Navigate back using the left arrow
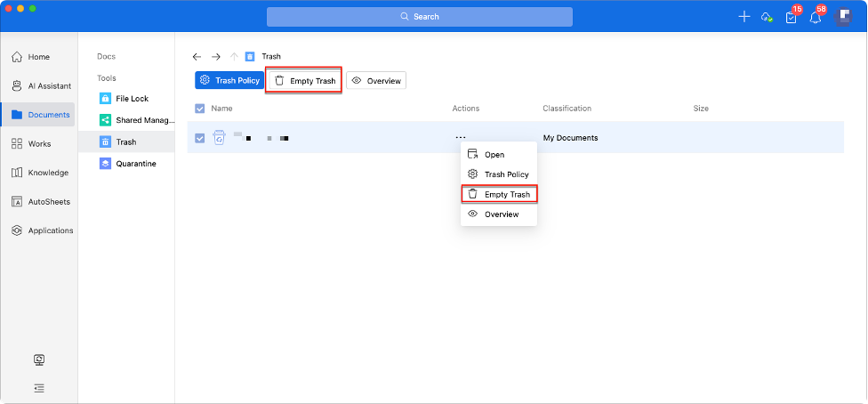868x404 pixels. coord(197,56)
